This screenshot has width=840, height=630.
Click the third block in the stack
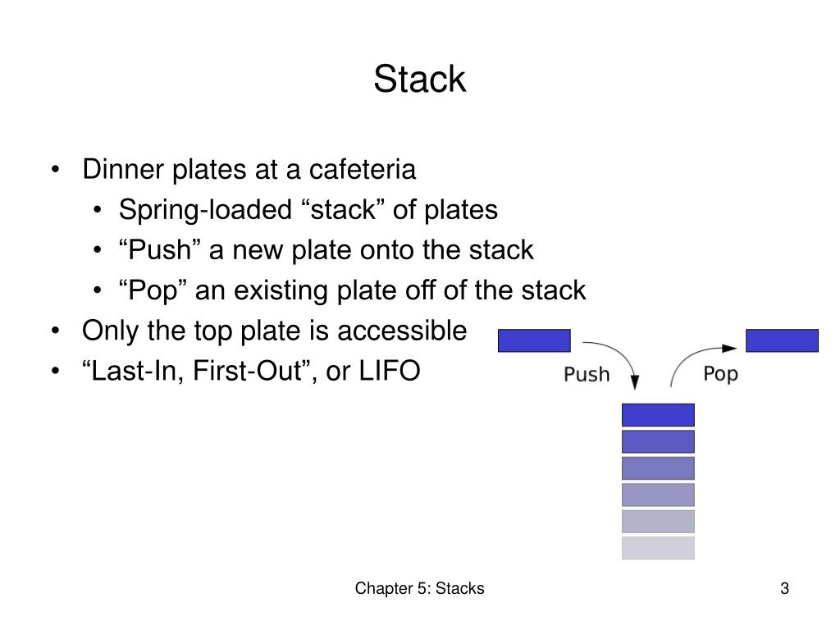658,468
